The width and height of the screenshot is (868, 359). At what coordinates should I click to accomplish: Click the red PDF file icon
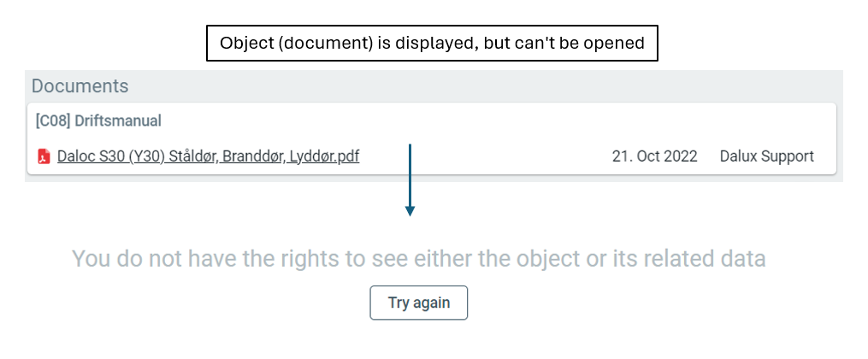[44, 156]
